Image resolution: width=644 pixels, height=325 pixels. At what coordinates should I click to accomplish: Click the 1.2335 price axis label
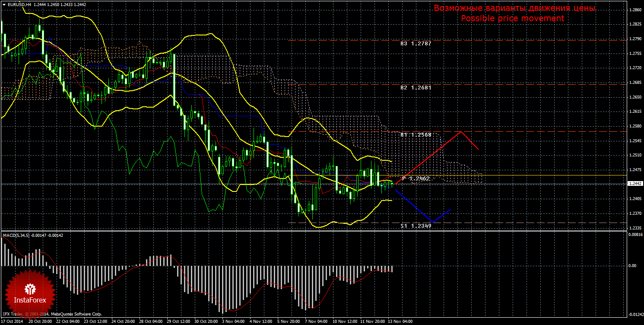(635, 228)
